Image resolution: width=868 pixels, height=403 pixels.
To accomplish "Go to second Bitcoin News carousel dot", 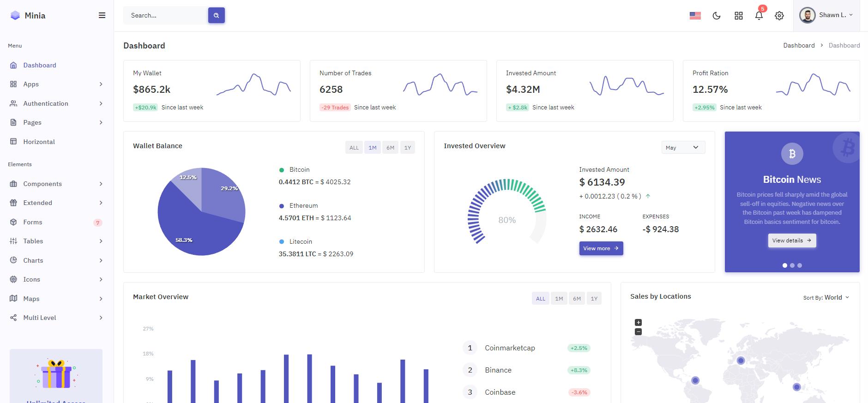I will pos(792,265).
